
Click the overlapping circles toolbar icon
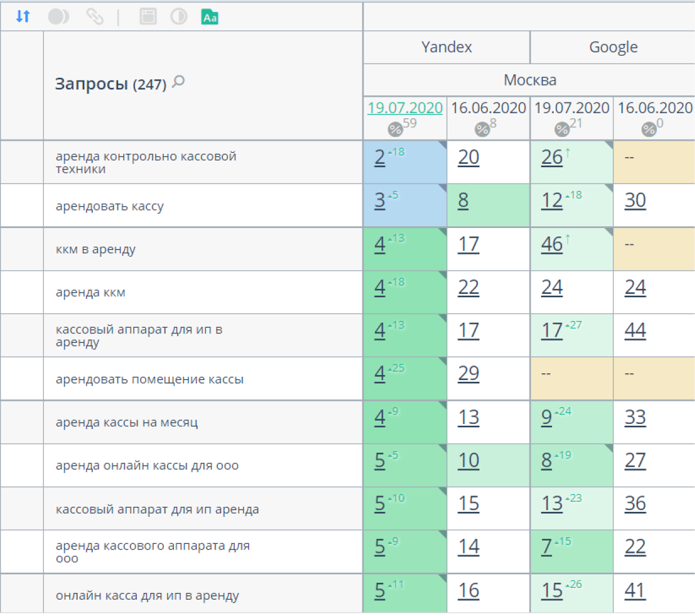(x=59, y=16)
